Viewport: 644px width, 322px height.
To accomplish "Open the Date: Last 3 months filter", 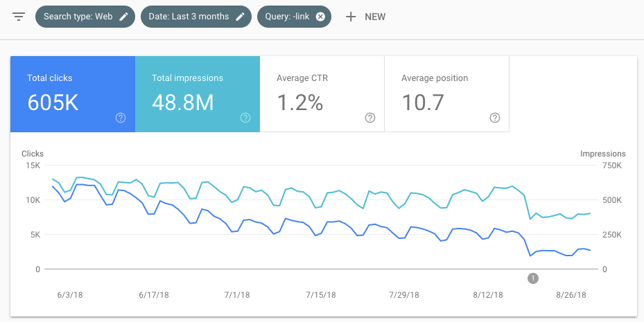I will coord(189,17).
